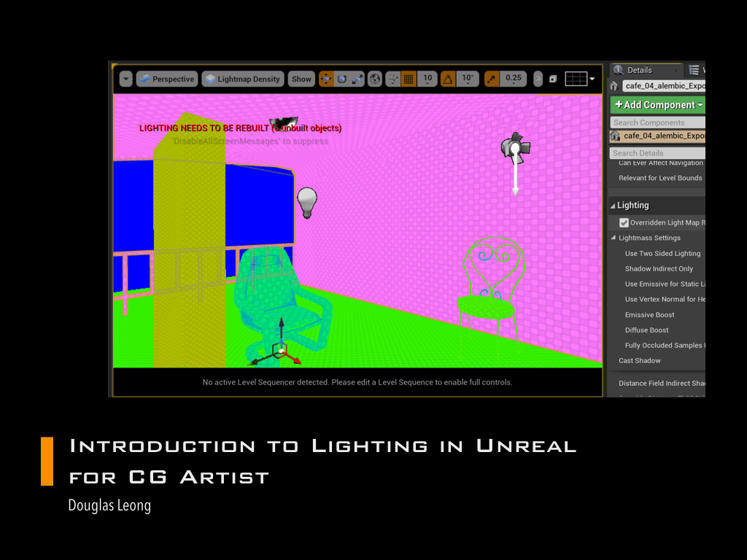Toggle scale snapping icon
The width and height of the screenshot is (747, 560).
pyautogui.click(x=492, y=79)
